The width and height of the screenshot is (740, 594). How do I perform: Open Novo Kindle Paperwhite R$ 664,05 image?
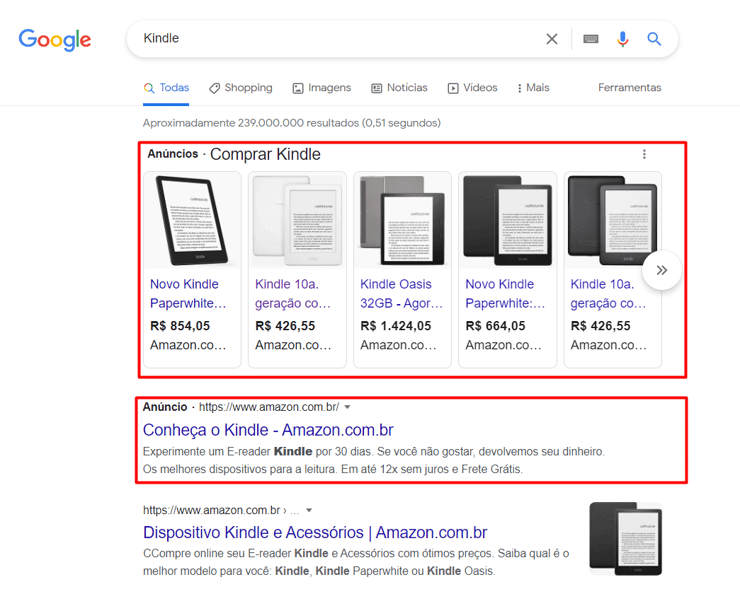(508, 220)
